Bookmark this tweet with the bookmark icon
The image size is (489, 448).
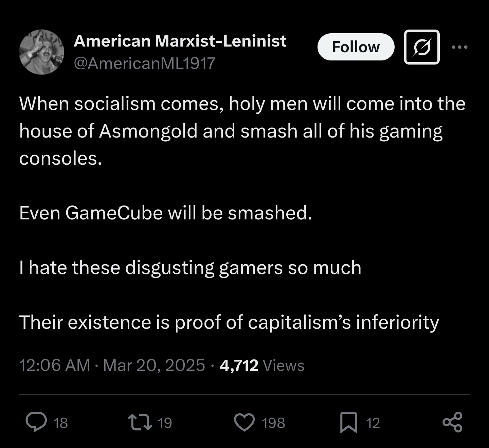coord(349,422)
